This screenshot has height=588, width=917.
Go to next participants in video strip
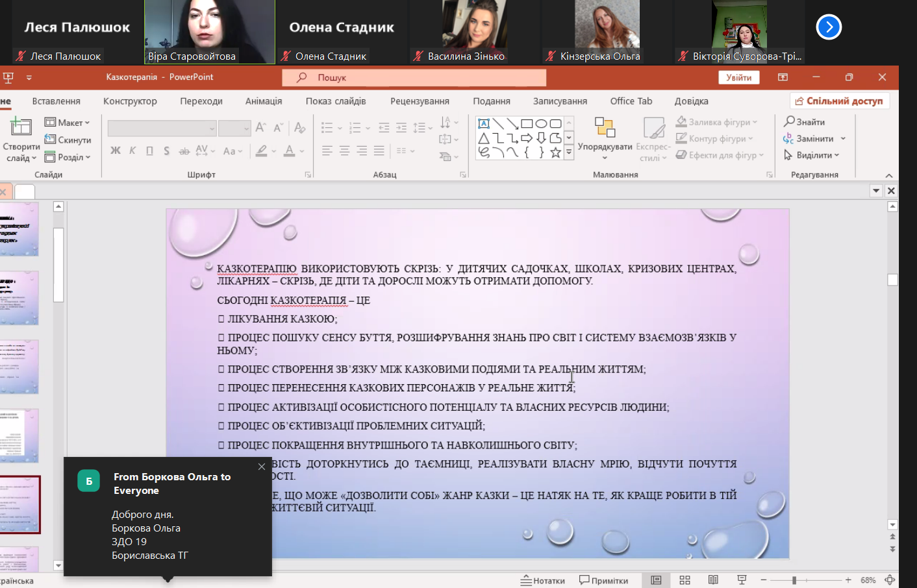[x=829, y=27]
